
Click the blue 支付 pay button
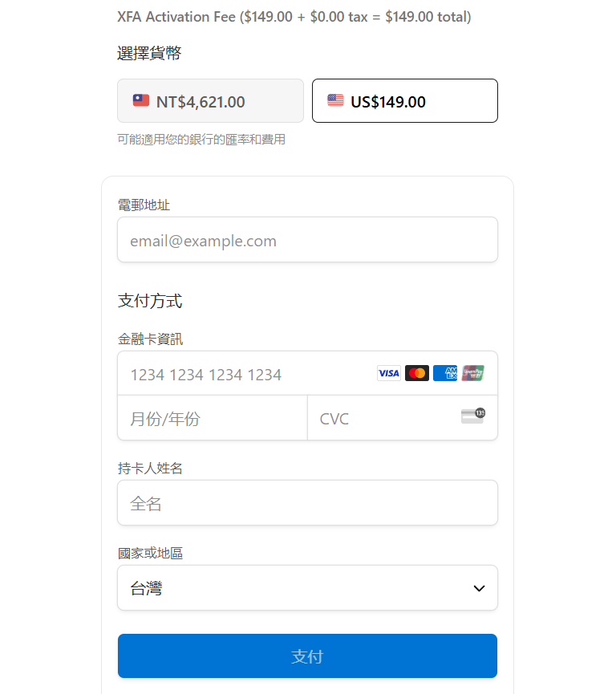pyautogui.click(x=307, y=656)
